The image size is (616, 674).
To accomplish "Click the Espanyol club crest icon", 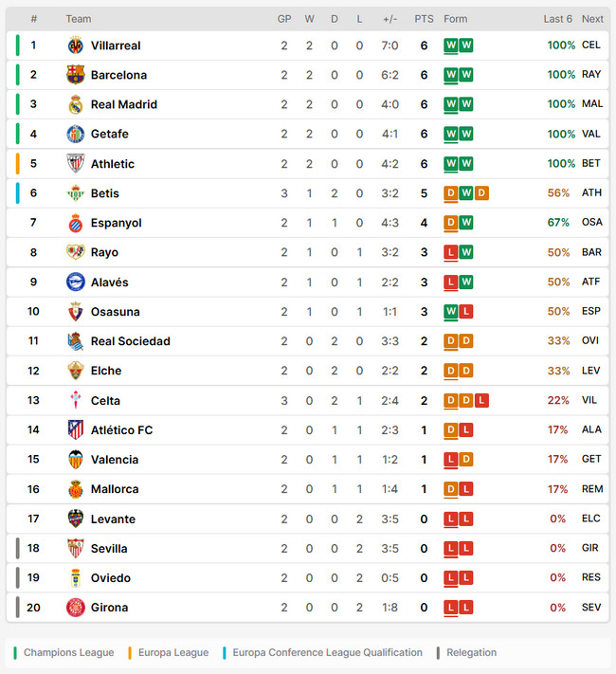I will point(76,223).
